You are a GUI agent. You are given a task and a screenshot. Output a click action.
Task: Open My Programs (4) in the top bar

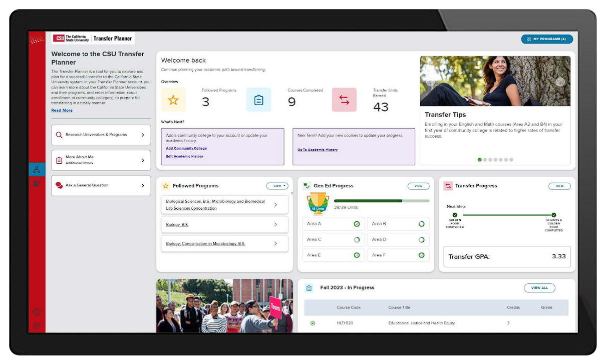pos(547,39)
